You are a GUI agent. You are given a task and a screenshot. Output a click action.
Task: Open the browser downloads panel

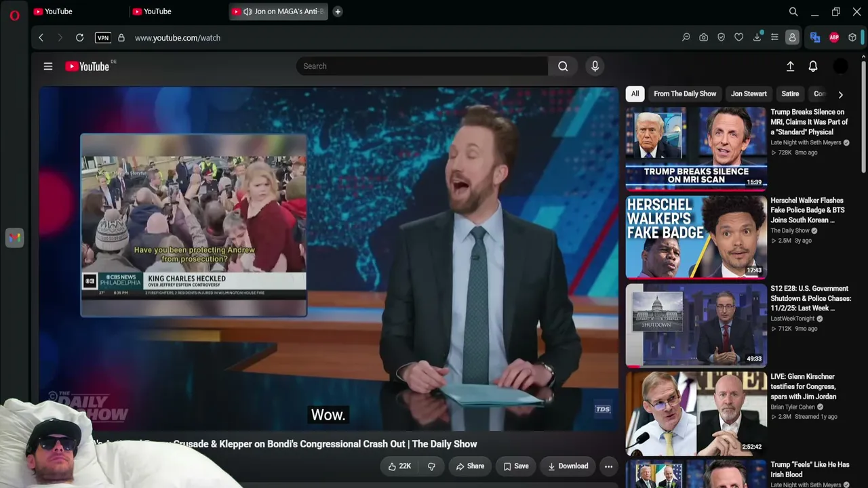tap(757, 38)
